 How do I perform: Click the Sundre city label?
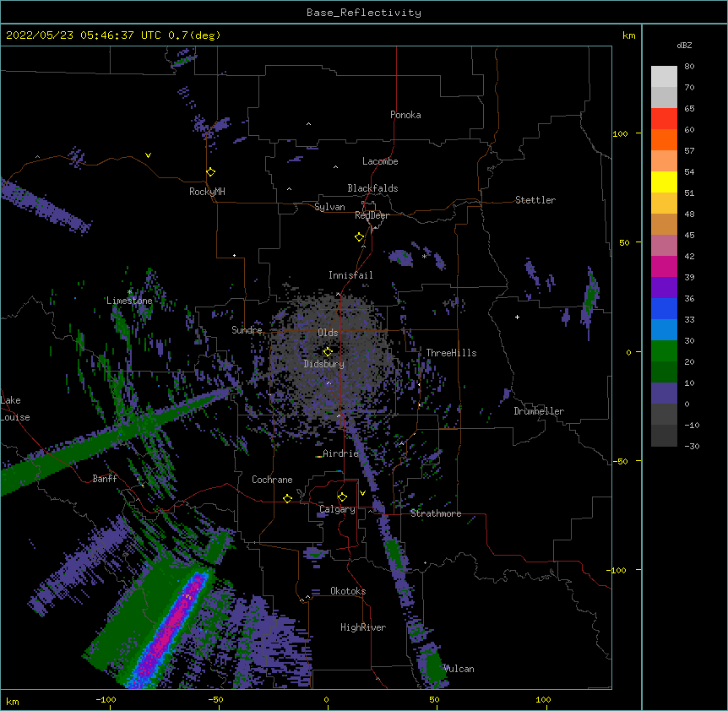(247, 330)
